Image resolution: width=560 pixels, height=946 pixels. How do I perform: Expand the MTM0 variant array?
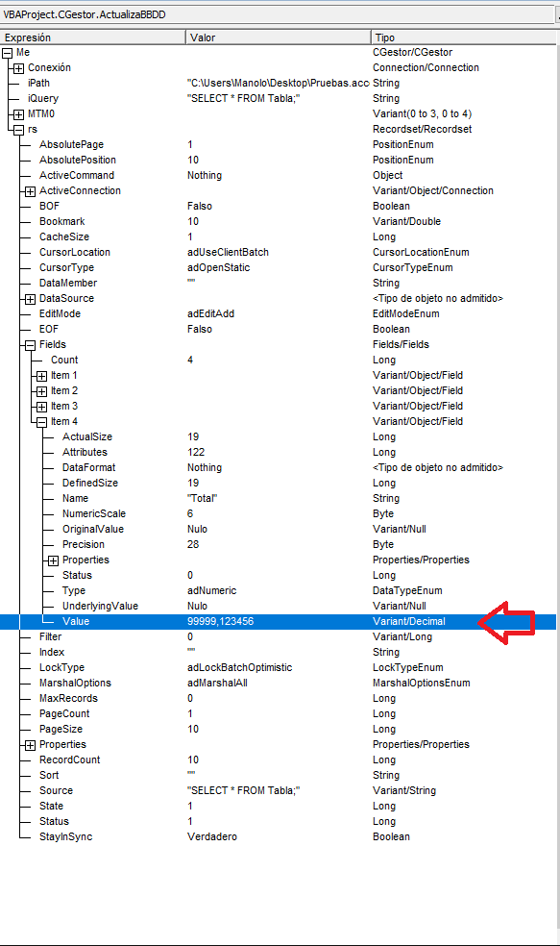(18, 114)
